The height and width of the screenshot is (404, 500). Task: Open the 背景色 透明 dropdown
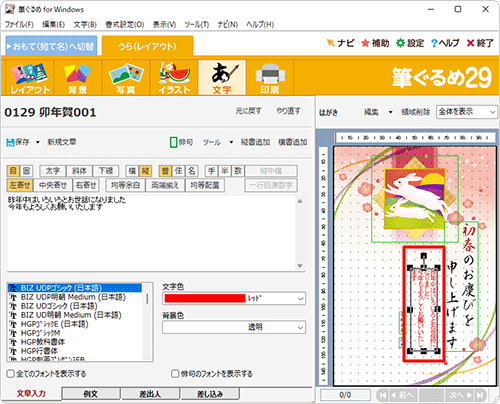click(x=234, y=327)
